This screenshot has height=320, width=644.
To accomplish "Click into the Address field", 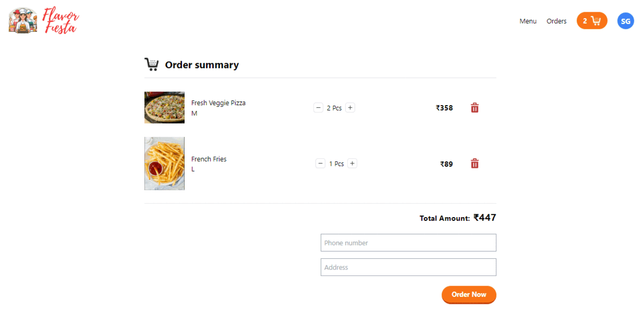I will tap(408, 267).
